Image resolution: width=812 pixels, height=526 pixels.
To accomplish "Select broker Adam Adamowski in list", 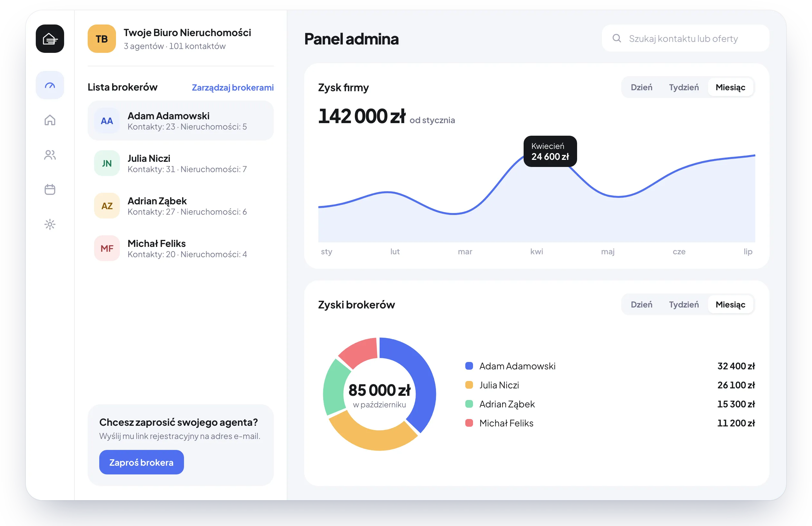I will [x=180, y=121].
